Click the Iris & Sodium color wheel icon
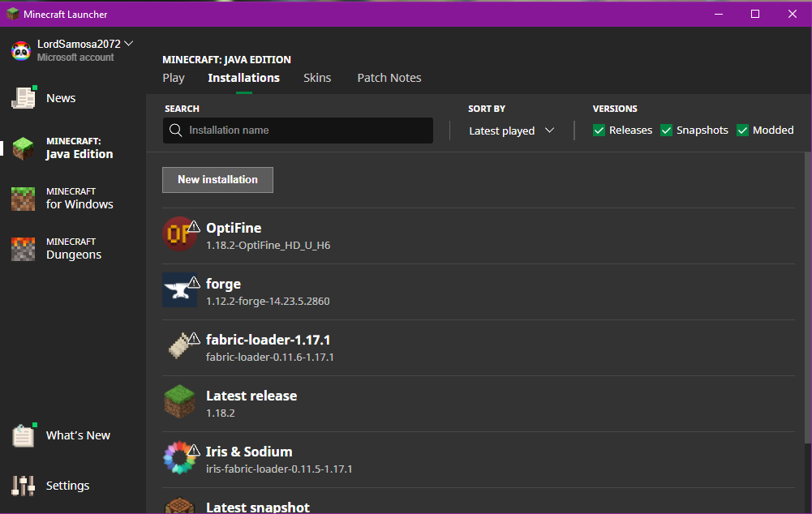This screenshot has width=812, height=514. pyautogui.click(x=179, y=457)
